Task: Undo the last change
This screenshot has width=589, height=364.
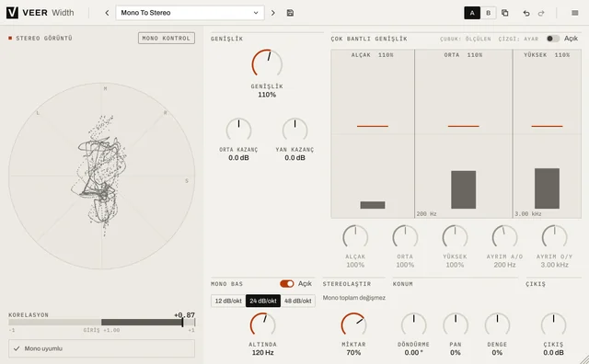Action: pyautogui.click(x=526, y=13)
